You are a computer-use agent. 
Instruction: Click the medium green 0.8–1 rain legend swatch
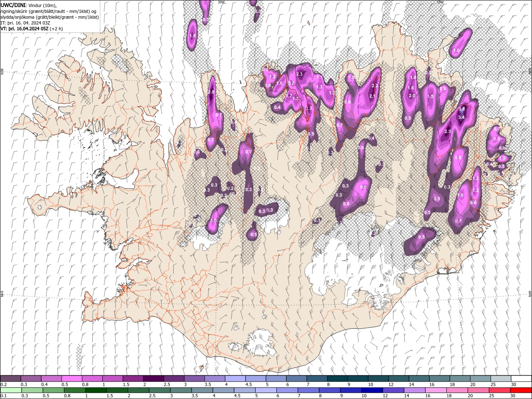[x=75, y=390]
